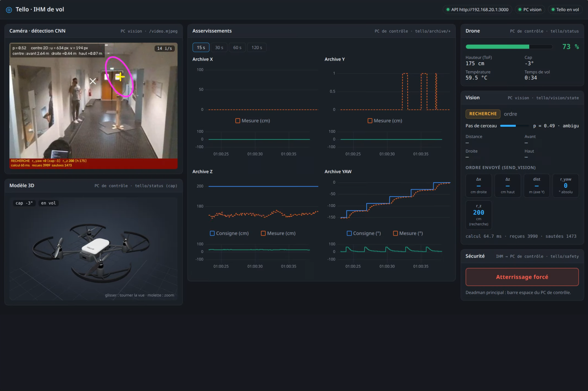588x391 pixels.
Task: Click the Tello en vol status dot
Action: [x=553, y=10]
